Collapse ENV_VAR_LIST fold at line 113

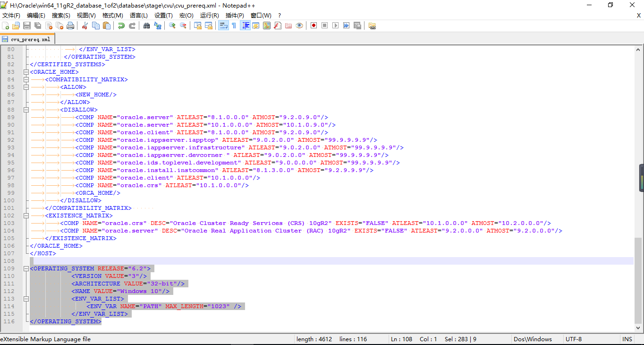(26, 299)
